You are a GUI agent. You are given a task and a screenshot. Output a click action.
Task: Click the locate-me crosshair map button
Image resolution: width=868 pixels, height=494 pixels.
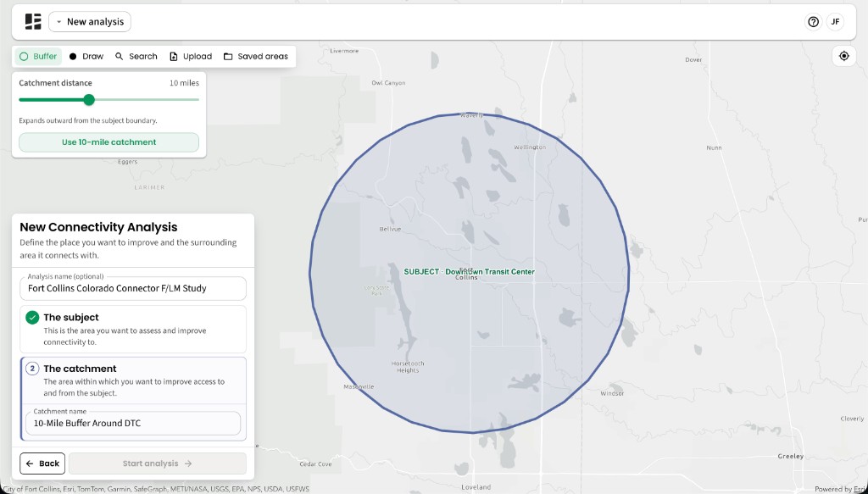click(843, 56)
